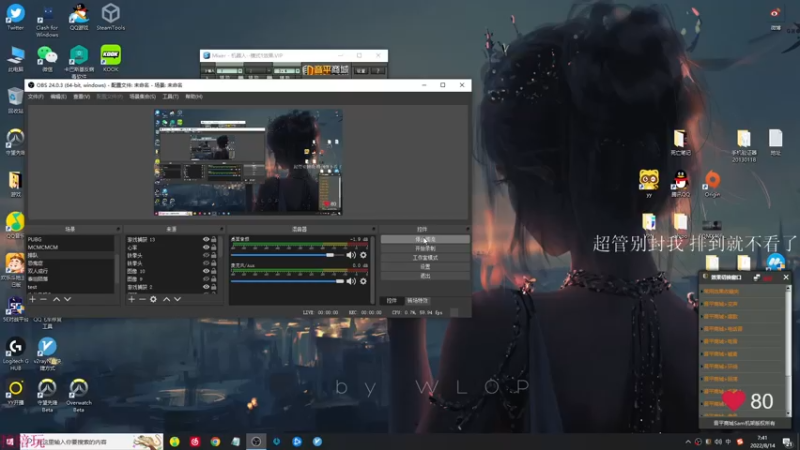The image size is (800, 450).
Task: Open Logitech G HUB desktop icon
Action: click(15, 354)
